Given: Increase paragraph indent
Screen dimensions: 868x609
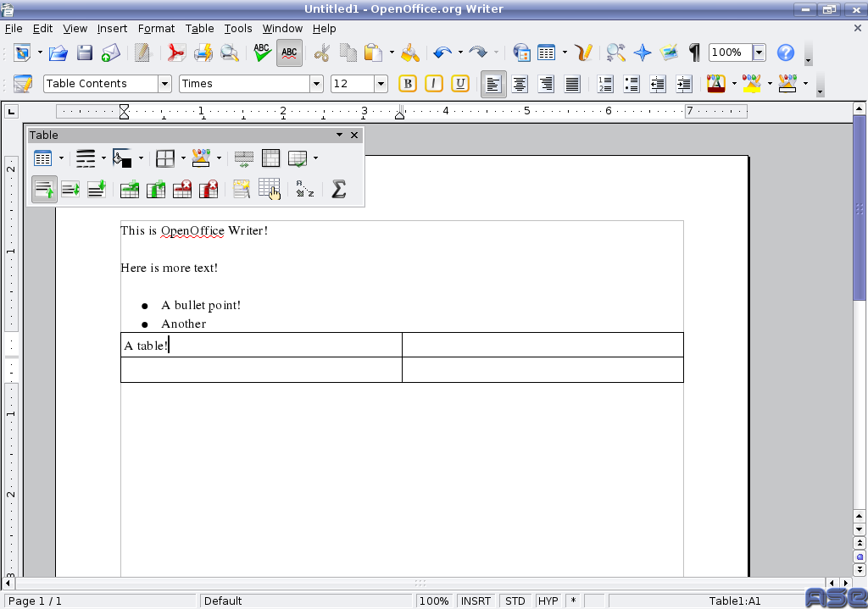Looking at the screenshot, I should pos(684,84).
